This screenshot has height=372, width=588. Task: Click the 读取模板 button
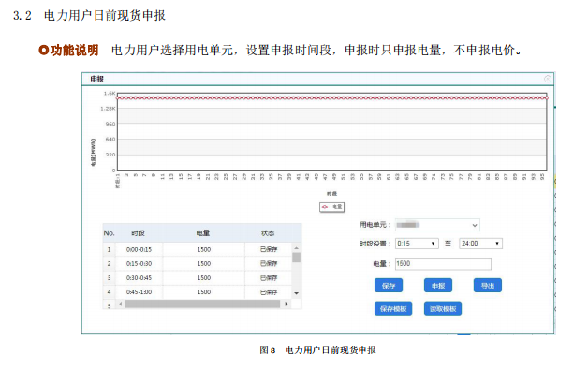coord(443,309)
